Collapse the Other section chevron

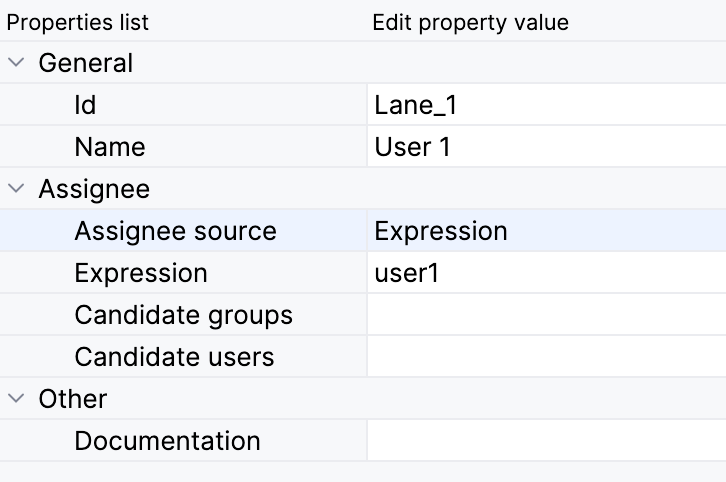click(16, 399)
